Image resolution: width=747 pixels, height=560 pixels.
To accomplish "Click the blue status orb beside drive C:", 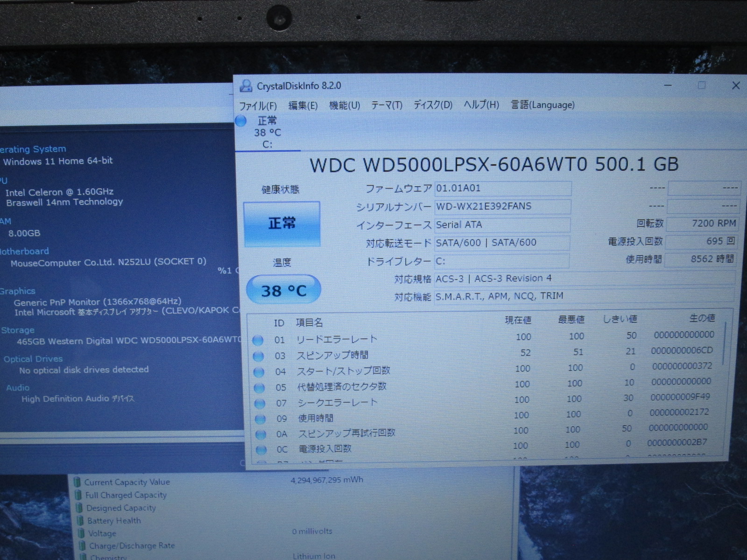I will point(241,121).
